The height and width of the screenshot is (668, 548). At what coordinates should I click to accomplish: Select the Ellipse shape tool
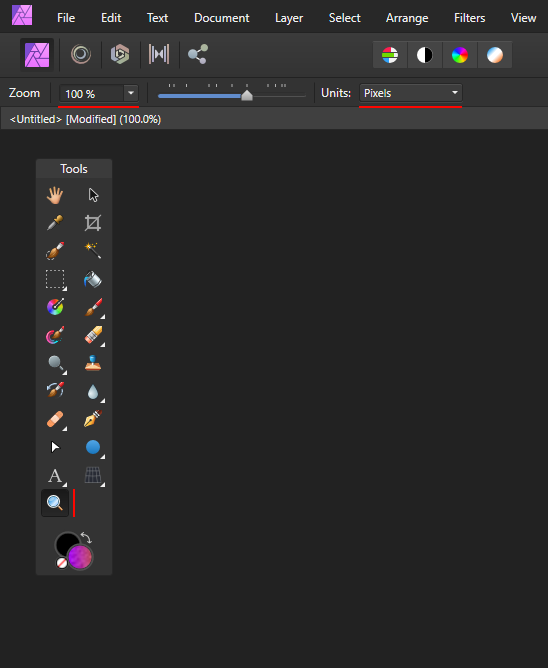(x=93, y=447)
